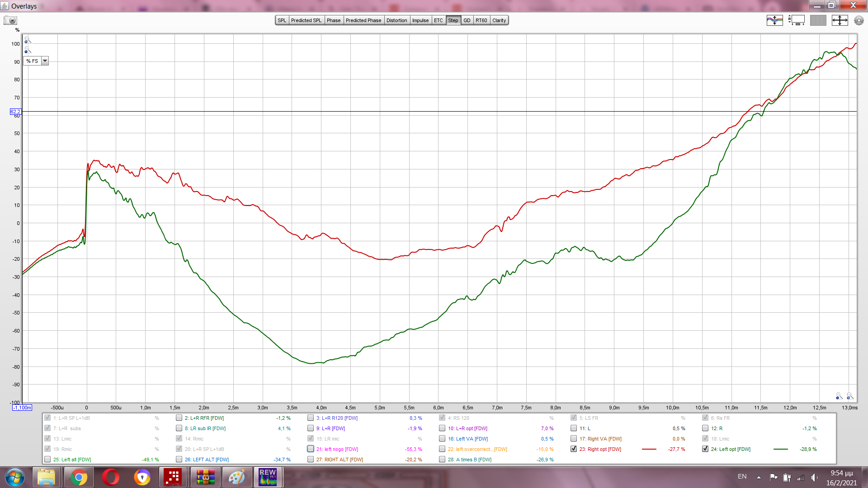Show hidden icons arrow in system tray
Image resolution: width=868 pixels, height=488 pixels.
click(x=759, y=477)
